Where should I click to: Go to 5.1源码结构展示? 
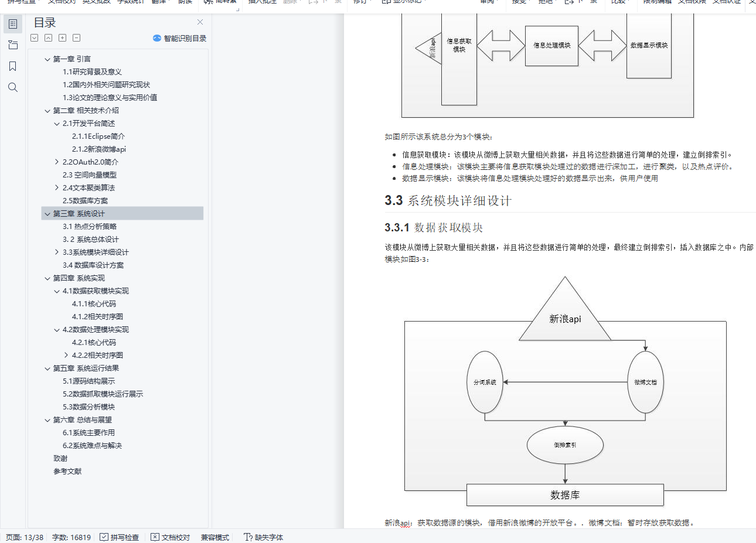click(88, 381)
